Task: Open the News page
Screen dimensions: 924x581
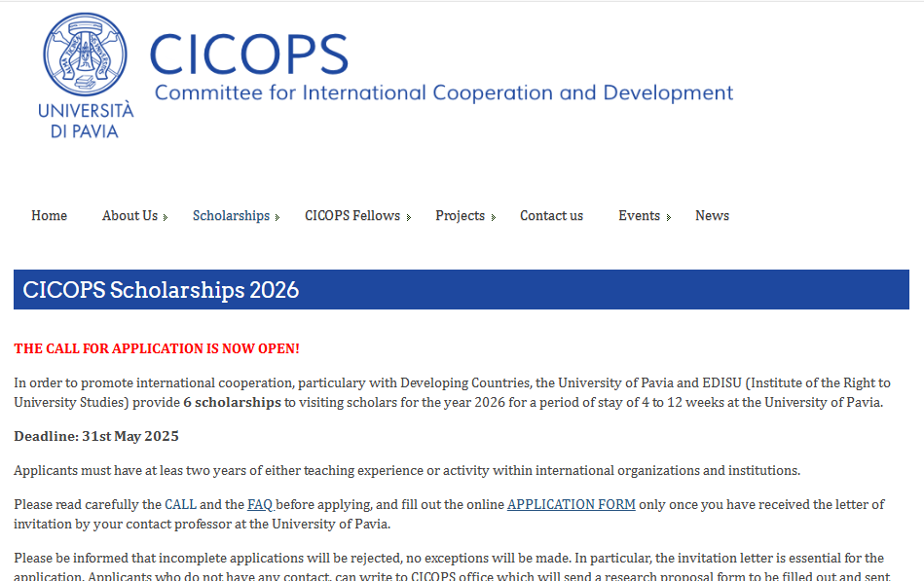Action: 712,216
